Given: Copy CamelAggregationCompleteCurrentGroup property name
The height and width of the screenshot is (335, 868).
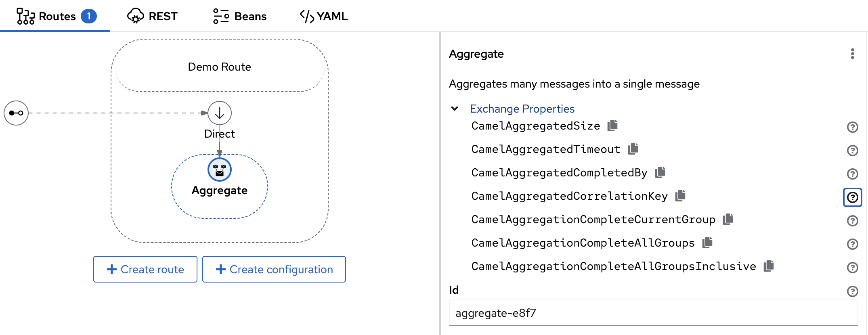Looking at the screenshot, I should [x=728, y=219].
